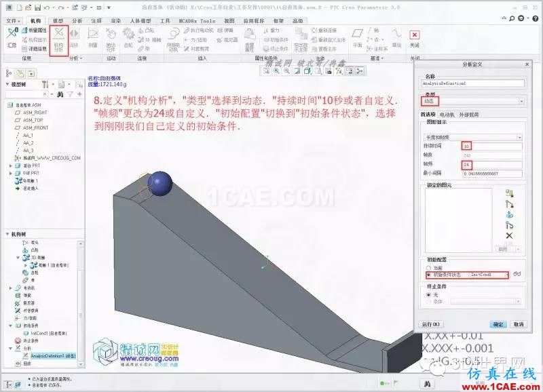Expand the 基台.PRT node in the model tree
Screen dimensions: 543x392
tap(11, 165)
